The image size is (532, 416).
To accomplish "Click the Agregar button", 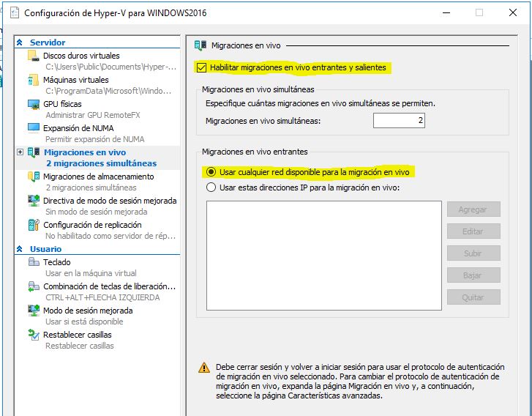I will [473, 209].
